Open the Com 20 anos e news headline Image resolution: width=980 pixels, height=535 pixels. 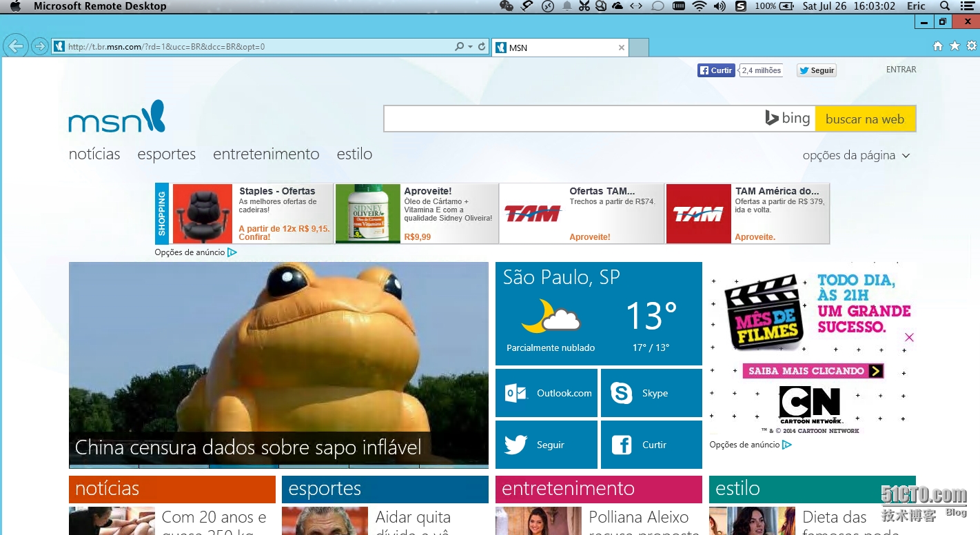[214, 521]
